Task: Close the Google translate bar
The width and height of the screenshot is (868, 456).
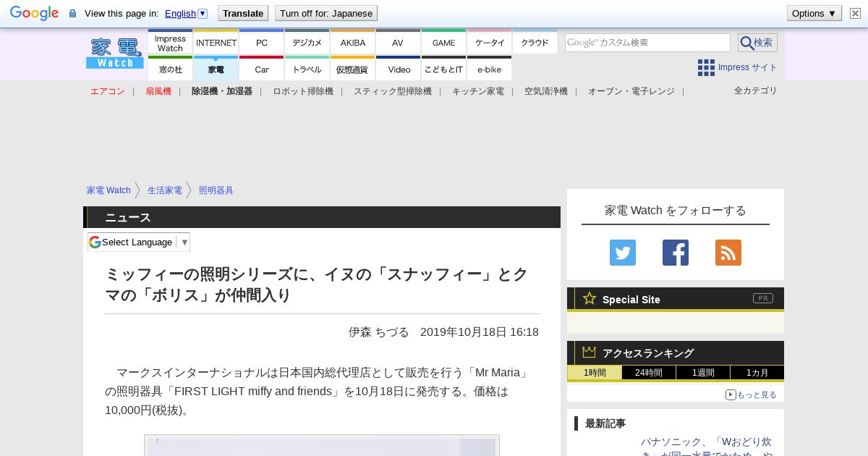Action: pyautogui.click(x=855, y=13)
